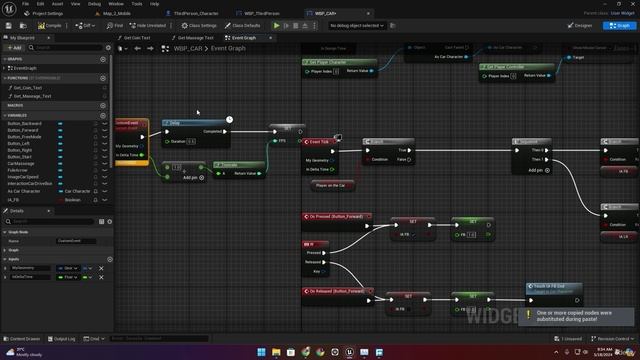This screenshot has height=360, width=640.
Task: Open Windows Start menu on taskbar
Action: 261,352
